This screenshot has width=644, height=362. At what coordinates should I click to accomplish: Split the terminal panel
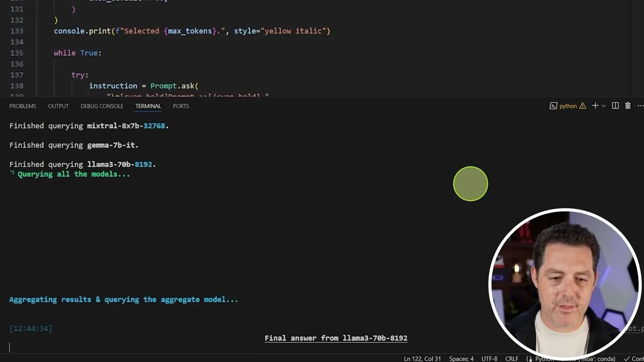point(615,106)
